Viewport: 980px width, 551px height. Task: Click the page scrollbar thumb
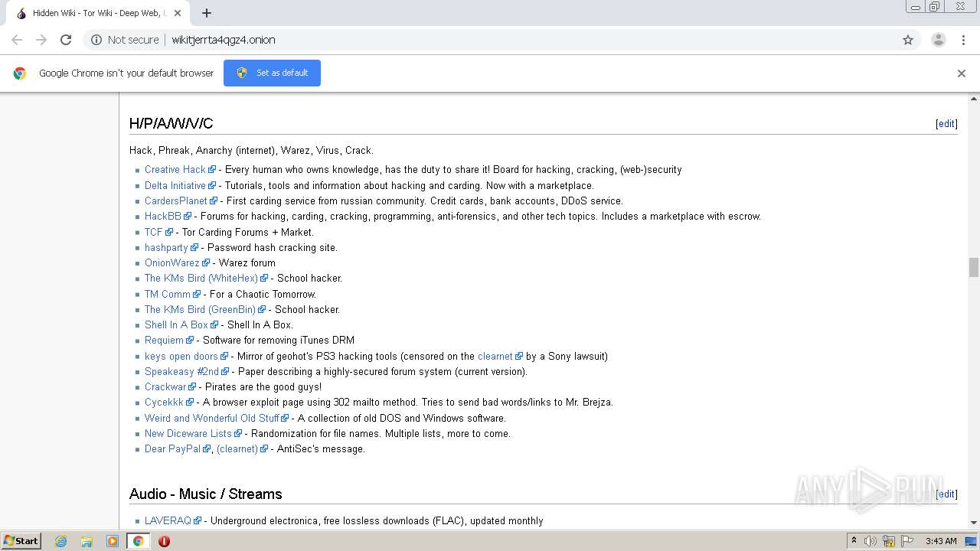click(974, 267)
